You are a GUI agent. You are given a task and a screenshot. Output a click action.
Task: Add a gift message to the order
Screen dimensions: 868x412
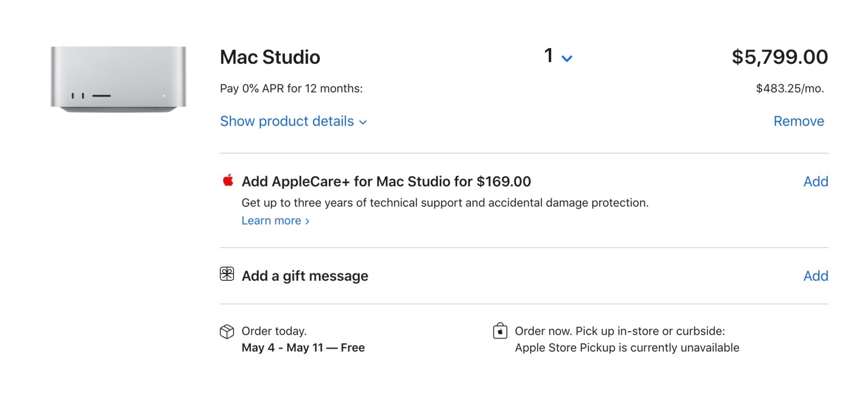pyautogui.click(x=815, y=276)
